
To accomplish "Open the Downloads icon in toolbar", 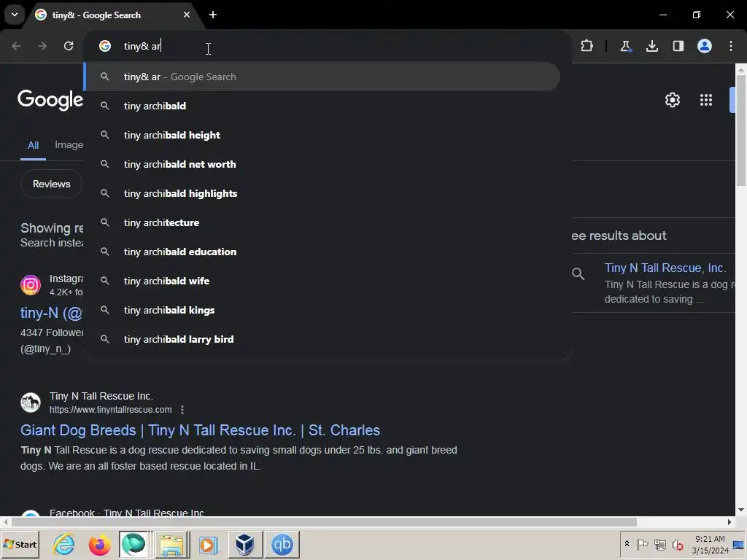I will tap(652, 46).
